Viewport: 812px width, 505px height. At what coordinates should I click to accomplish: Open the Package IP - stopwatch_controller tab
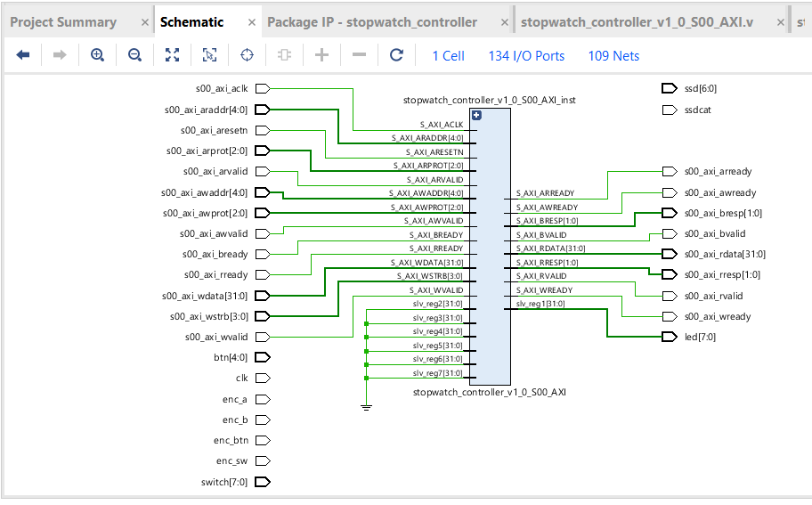[372, 22]
